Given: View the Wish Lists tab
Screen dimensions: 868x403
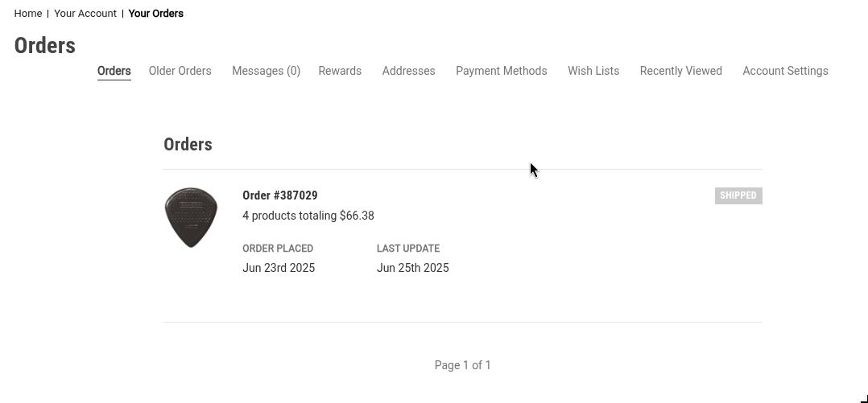Looking at the screenshot, I should pos(593,71).
